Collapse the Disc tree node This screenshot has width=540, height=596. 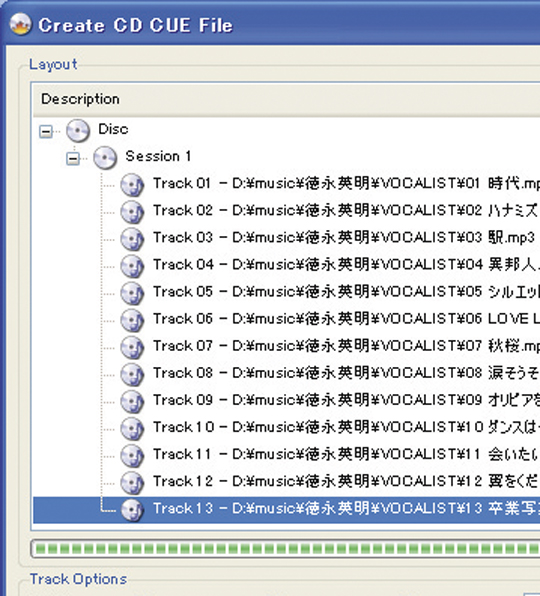[x=46, y=132]
